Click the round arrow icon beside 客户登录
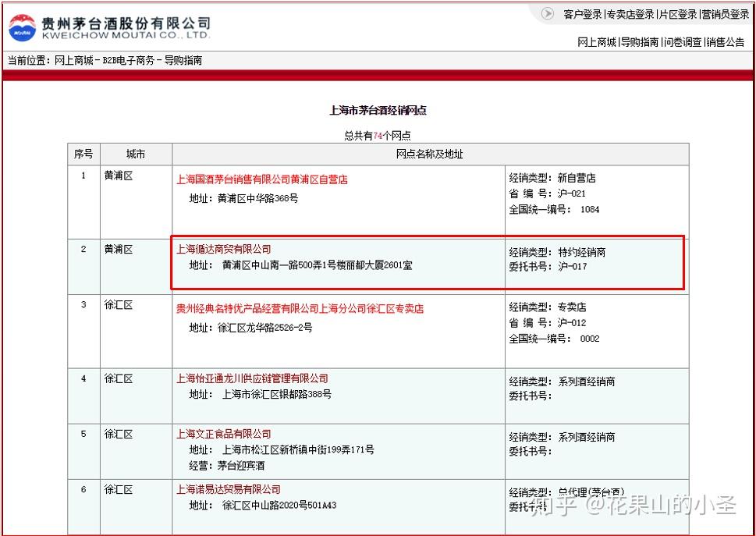 [x=548, y=14]
